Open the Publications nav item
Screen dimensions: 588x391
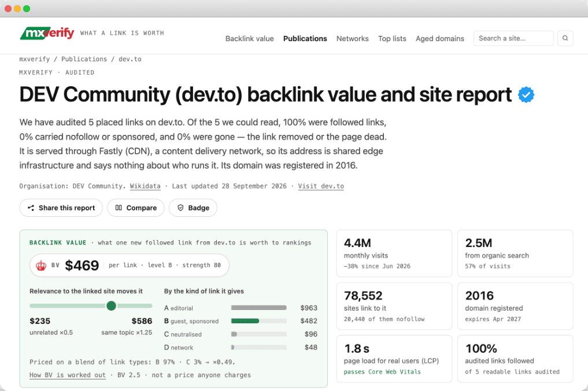point(305,39)
